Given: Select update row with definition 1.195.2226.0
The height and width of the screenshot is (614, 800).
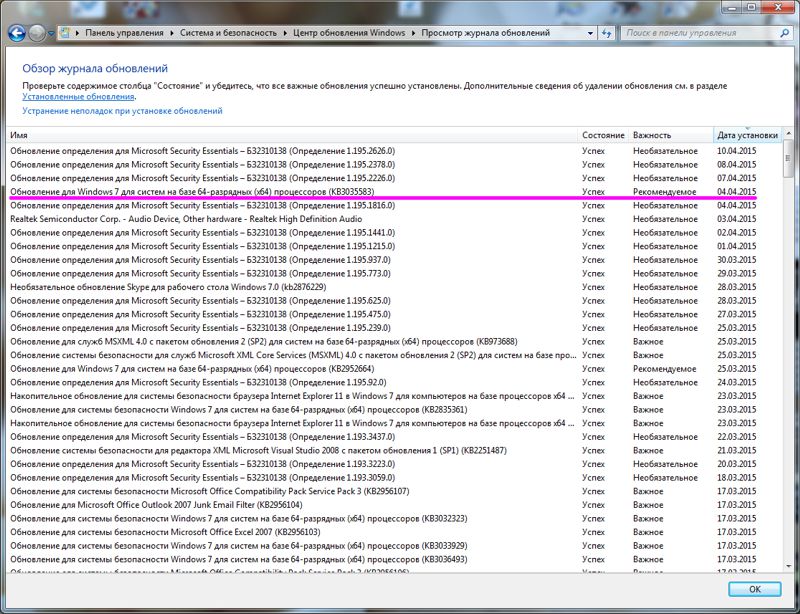Looking at the screenshot, I should click(395, 178).
